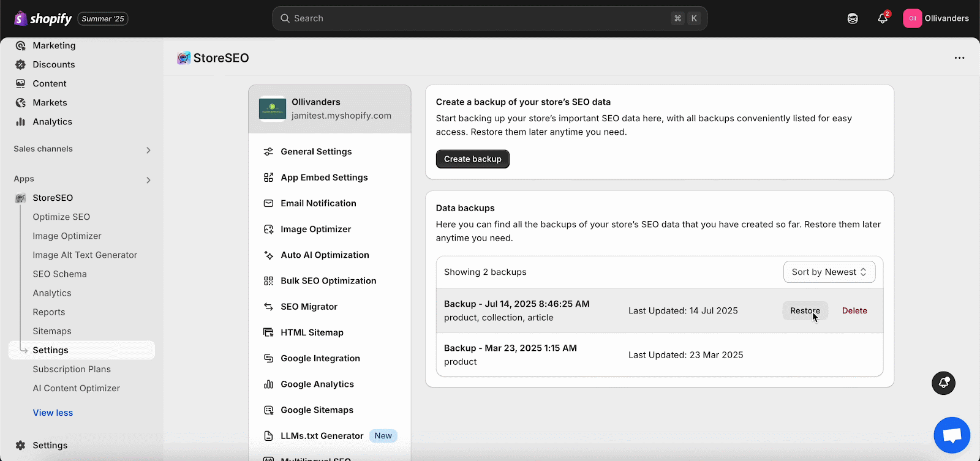Click Last Updated: 14 Jul 2025 text

[x=683, y=310]
